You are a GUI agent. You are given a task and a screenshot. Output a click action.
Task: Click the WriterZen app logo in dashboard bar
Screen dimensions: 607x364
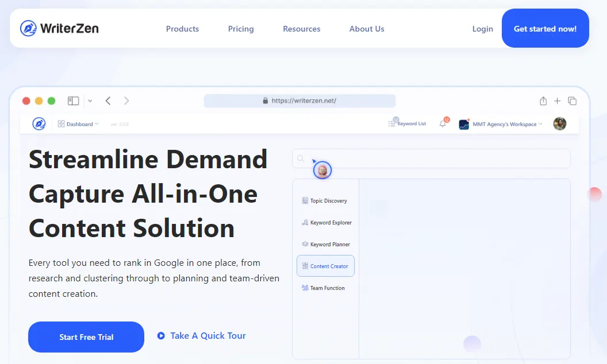coord(39,124)
